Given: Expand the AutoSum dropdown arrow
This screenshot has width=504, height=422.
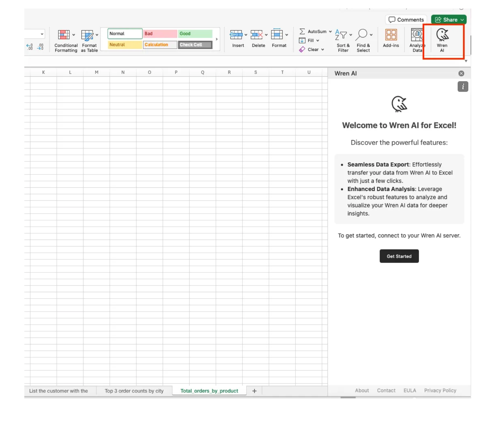Looking at the screenshot, I should point(330,32).
